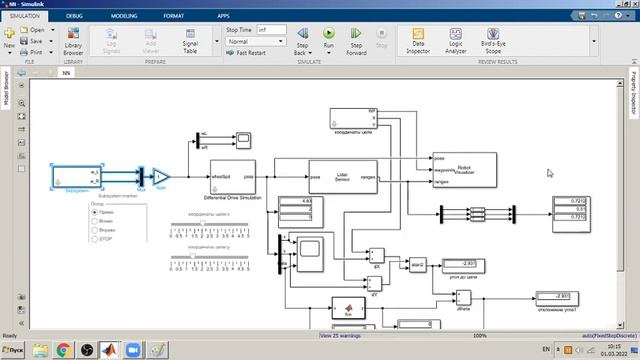Viewport: 640px width, 360px height.
Task: Expand the Open dropdown arrow
Action: pyautogui.click(x=53, y=30)
